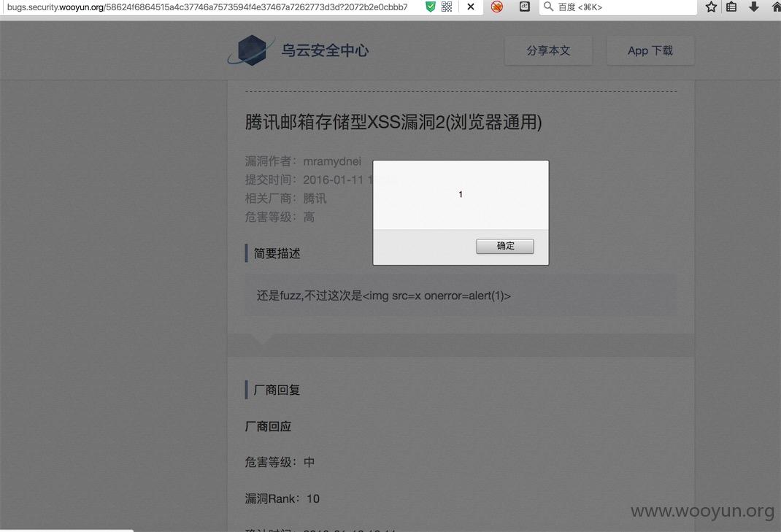Click the 确定 button in the alert dialog
The image size is (781, 532).
(x=504, y=246)
